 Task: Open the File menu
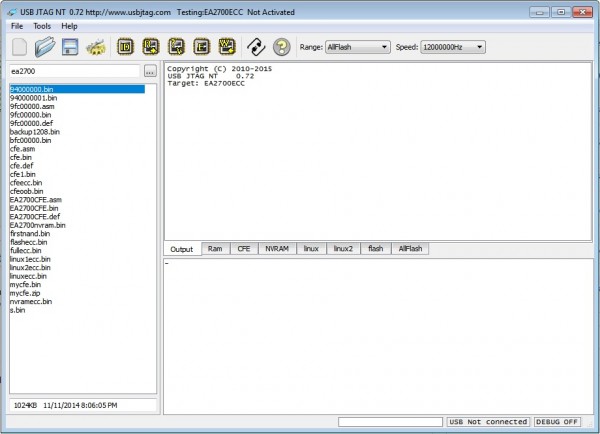(17, 26)
